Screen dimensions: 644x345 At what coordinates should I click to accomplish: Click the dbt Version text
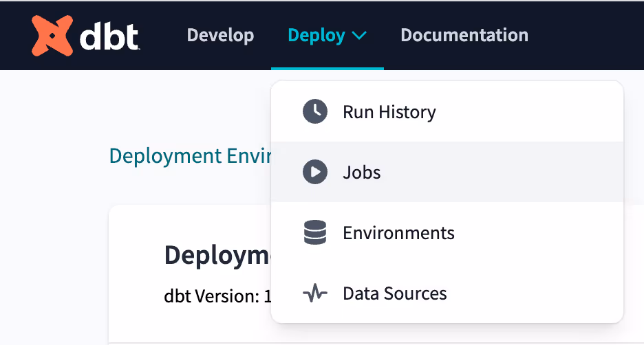217,296
